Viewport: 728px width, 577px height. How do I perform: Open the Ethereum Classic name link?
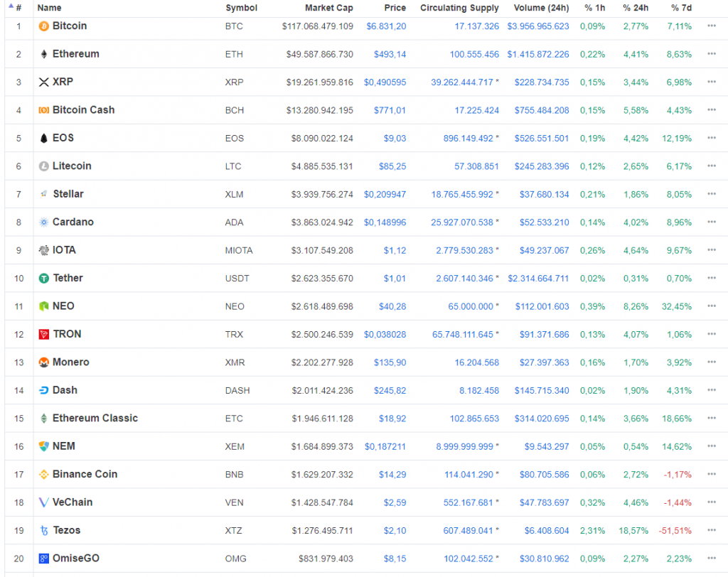(95, 419)
